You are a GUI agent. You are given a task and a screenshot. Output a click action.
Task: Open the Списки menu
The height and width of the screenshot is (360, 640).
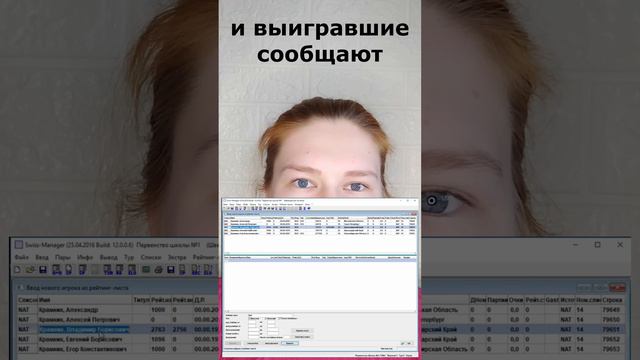[151, 258]
